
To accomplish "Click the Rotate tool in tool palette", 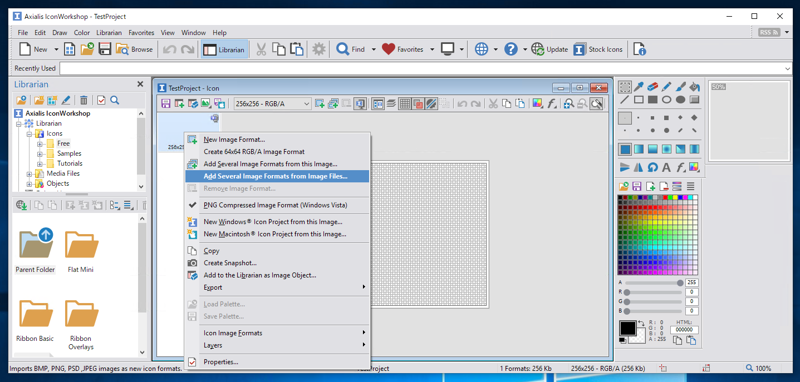I will point(653,167).
